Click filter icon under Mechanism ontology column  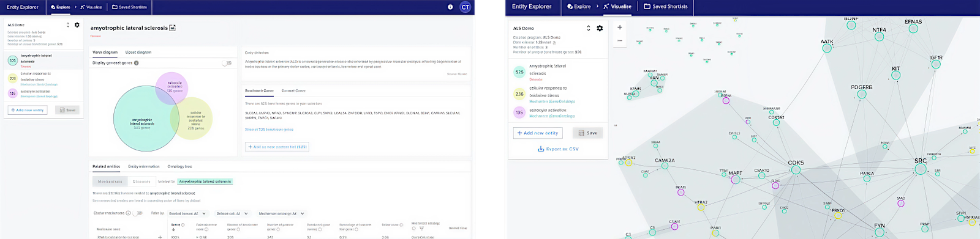tap(421, 229)
